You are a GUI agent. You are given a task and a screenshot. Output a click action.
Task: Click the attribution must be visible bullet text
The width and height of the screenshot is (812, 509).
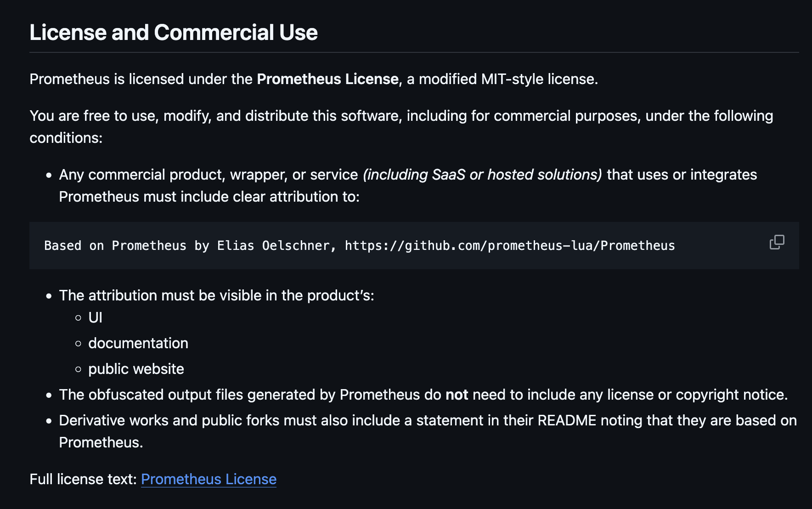216,295
